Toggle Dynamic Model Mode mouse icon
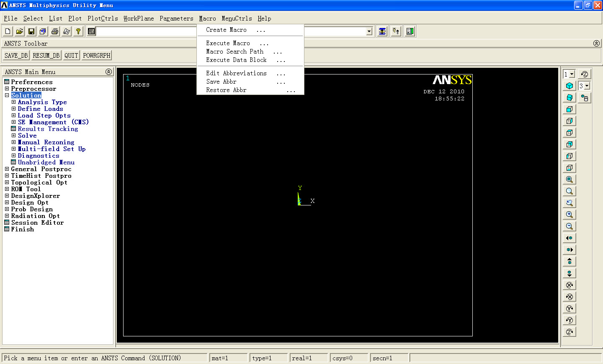The width and height of the screenshot is (603, 364). tap(585, 98)
